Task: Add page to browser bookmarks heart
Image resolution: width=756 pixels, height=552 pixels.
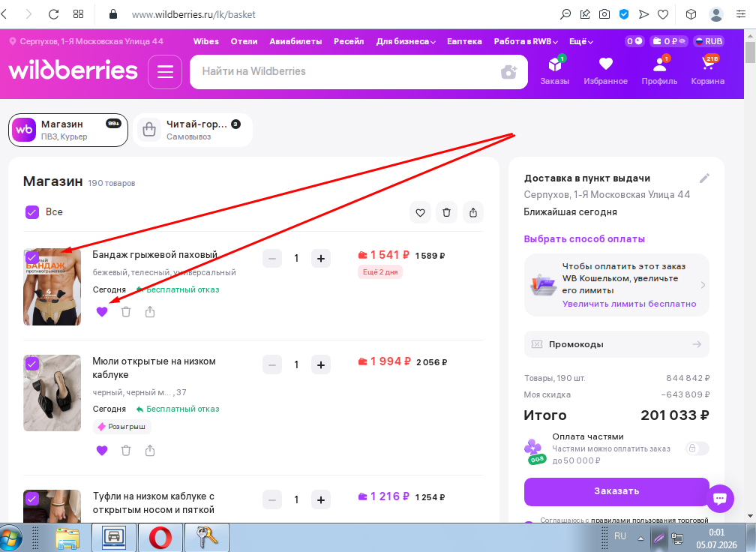Action: coord(663,14)
